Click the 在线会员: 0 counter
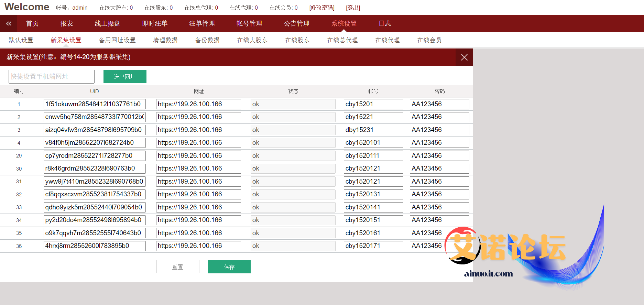The width and height of the screenshot is (644, 305). [284, 8]
